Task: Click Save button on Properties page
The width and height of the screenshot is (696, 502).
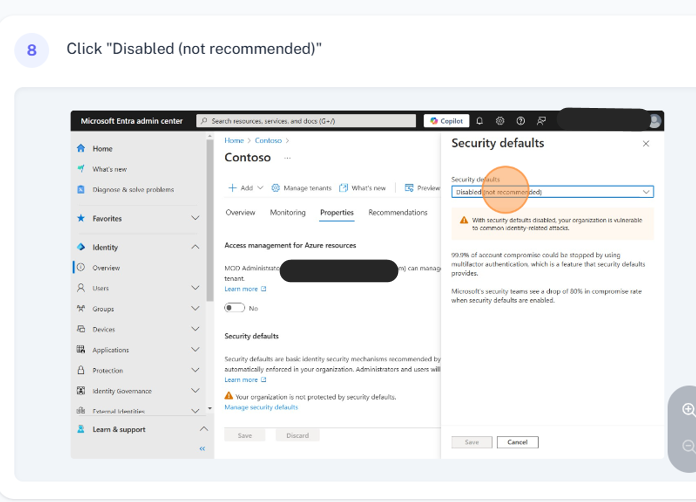Action: (245, 435)
